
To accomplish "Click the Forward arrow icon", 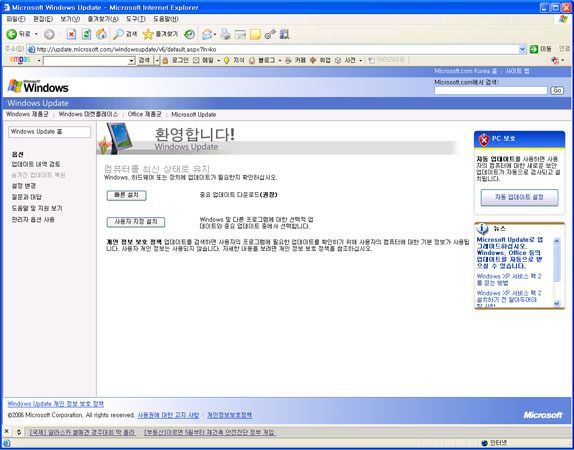I will point(49,34).
